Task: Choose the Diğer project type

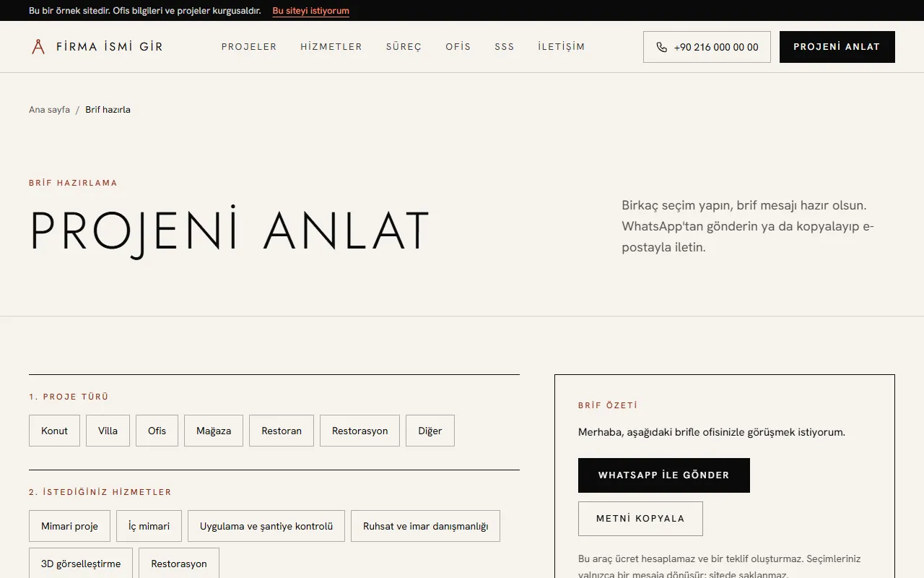Action: pos(430,431)
